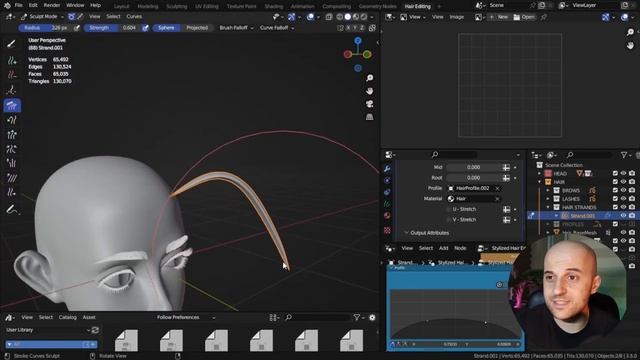Expand the BROWS collection in outliner
640x360 pixels.
coord(548,190)
